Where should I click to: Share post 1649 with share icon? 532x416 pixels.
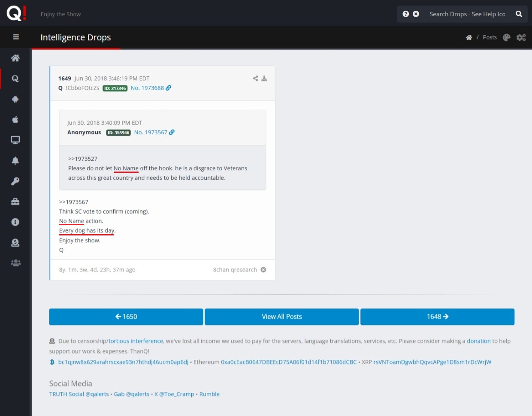(255, 78)
